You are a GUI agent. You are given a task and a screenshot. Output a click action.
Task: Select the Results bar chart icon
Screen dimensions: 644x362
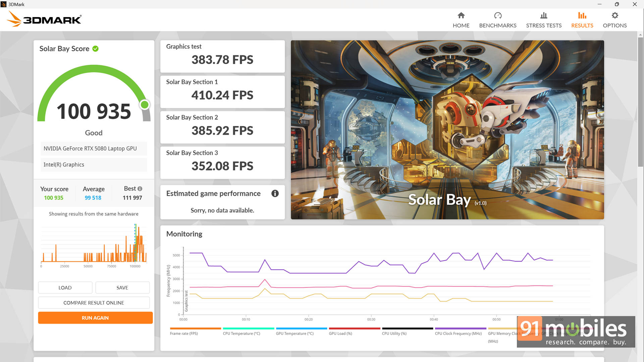click(x=582, y=15)
